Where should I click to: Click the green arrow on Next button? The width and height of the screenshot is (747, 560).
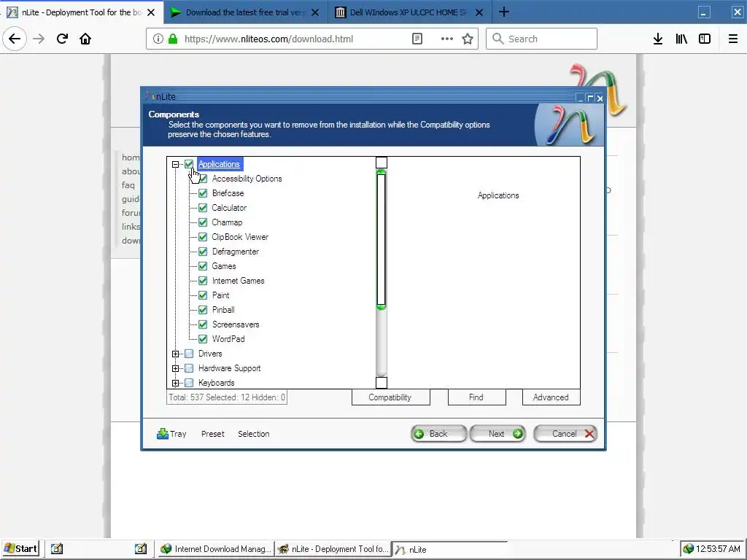(517, 434)
